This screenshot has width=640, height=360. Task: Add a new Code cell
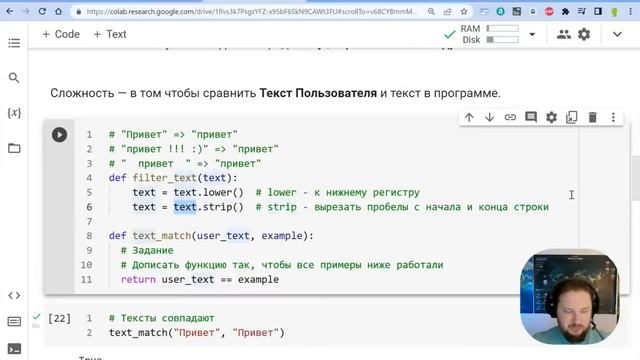[x=61, y=34]
